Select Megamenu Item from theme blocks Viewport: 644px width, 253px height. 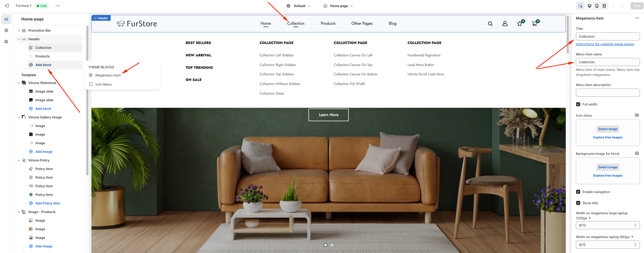[108, 75]
